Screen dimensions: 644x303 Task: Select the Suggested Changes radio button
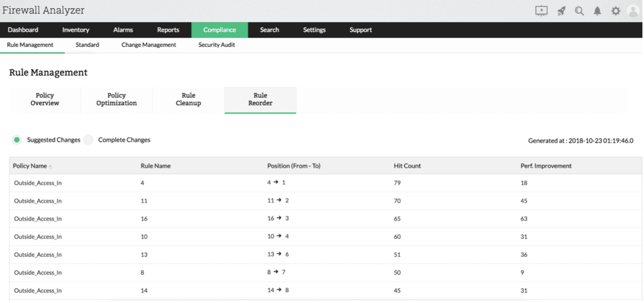click(17, 140)
